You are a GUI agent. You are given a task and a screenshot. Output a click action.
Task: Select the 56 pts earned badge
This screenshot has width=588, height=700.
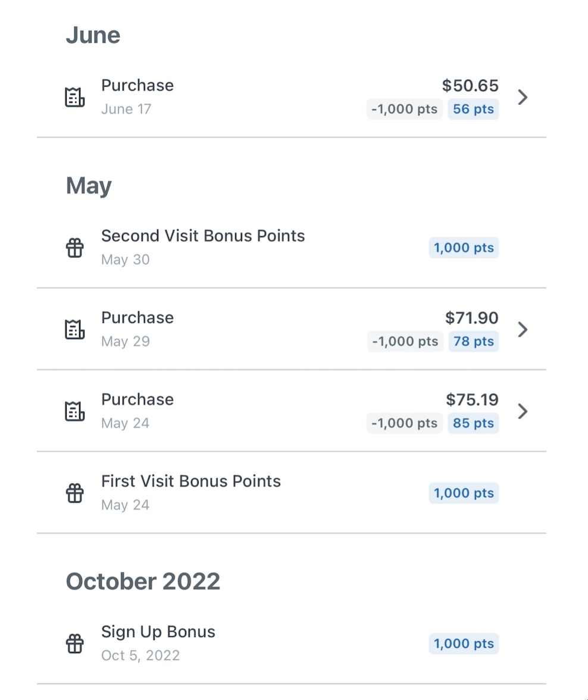[473, 110]
